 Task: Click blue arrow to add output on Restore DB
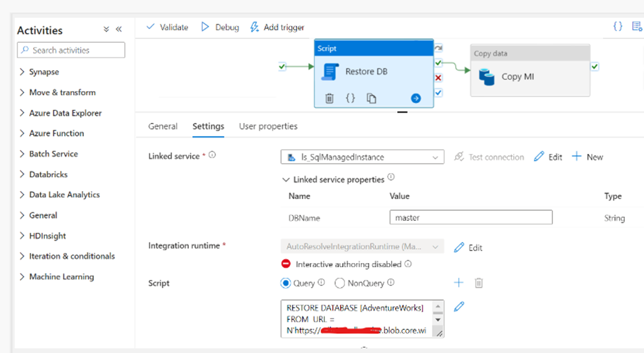pyautogui.click(x=415, y=98)
